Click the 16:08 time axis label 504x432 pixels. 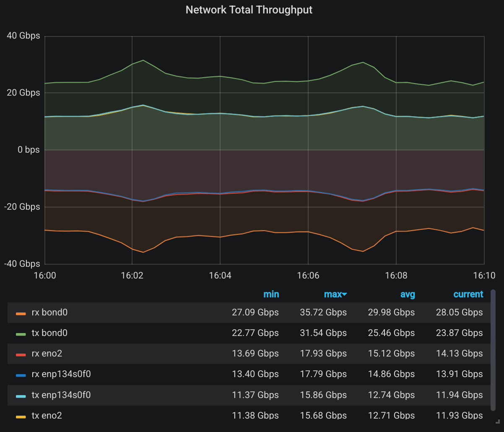[396, 275]
